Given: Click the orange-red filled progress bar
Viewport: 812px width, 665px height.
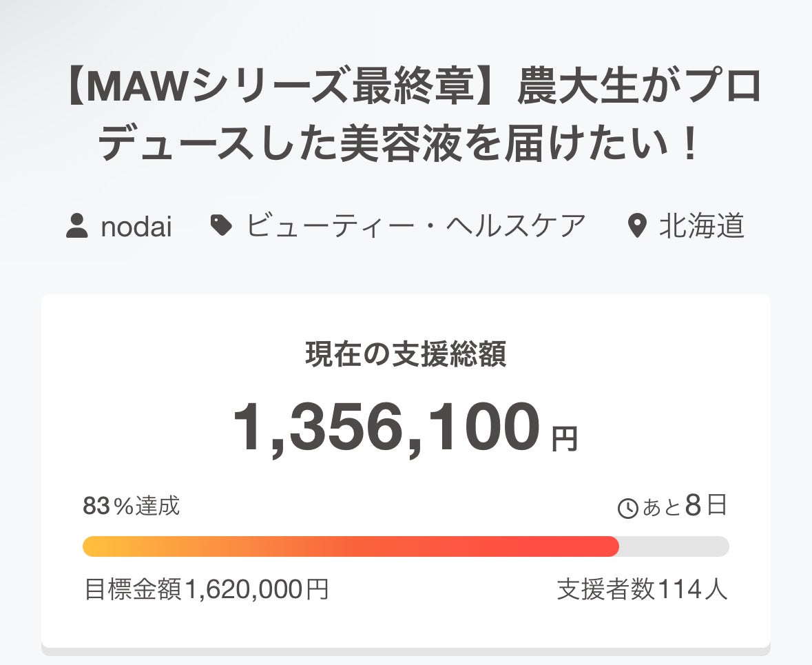Looking at the screenshot, I should (x=351, y=546).
